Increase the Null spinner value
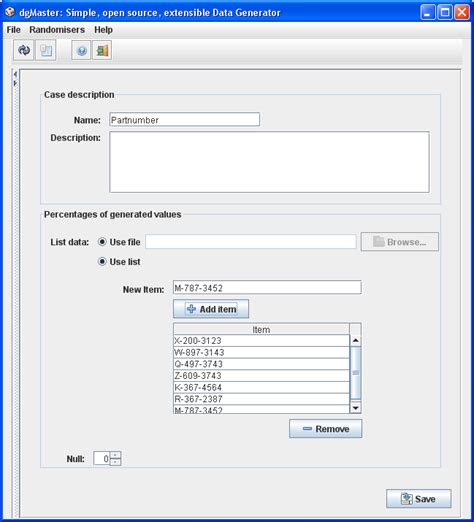 coord(115,455)
